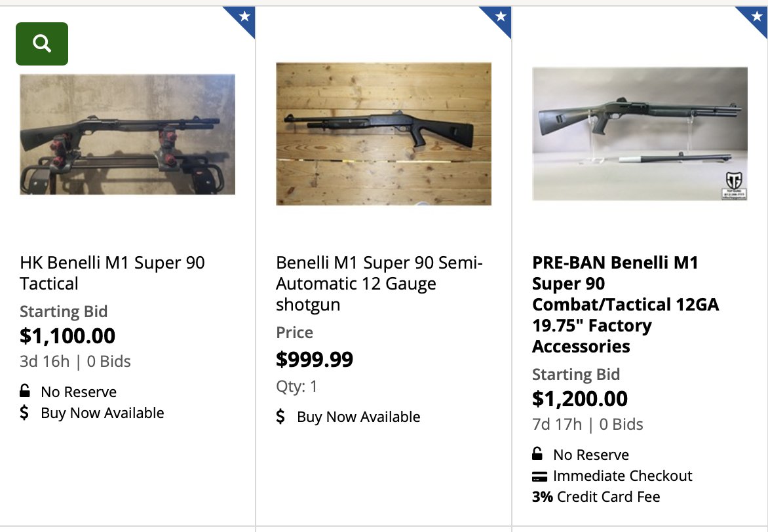Click unlock icon beside first No Reserve
The image size is (768, 532).
click(24, 391)
